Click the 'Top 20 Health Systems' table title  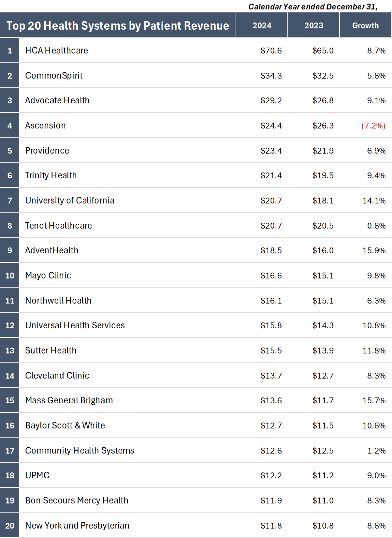(118, 26)
